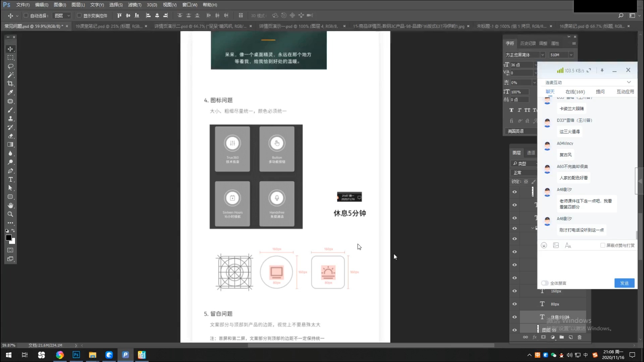
Task: Hide the 图层 55 layer
Action: click(515, 330)
